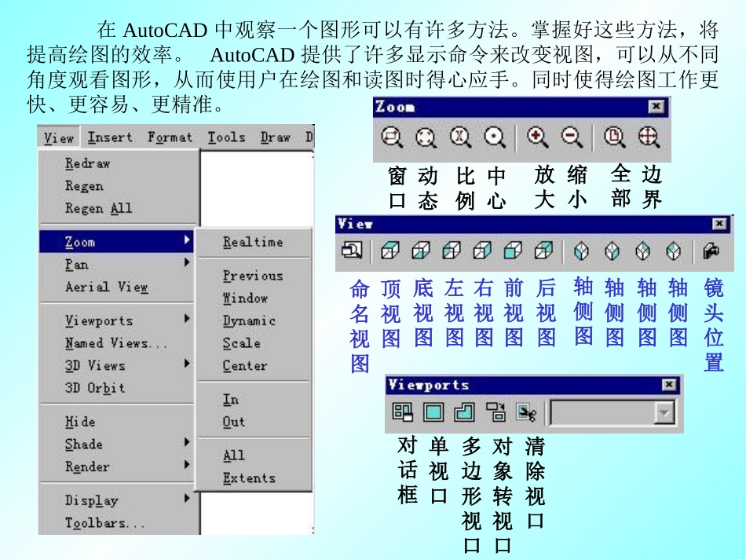
Task: Switch to Front View cube icon
Action: [x=513, y=251]
